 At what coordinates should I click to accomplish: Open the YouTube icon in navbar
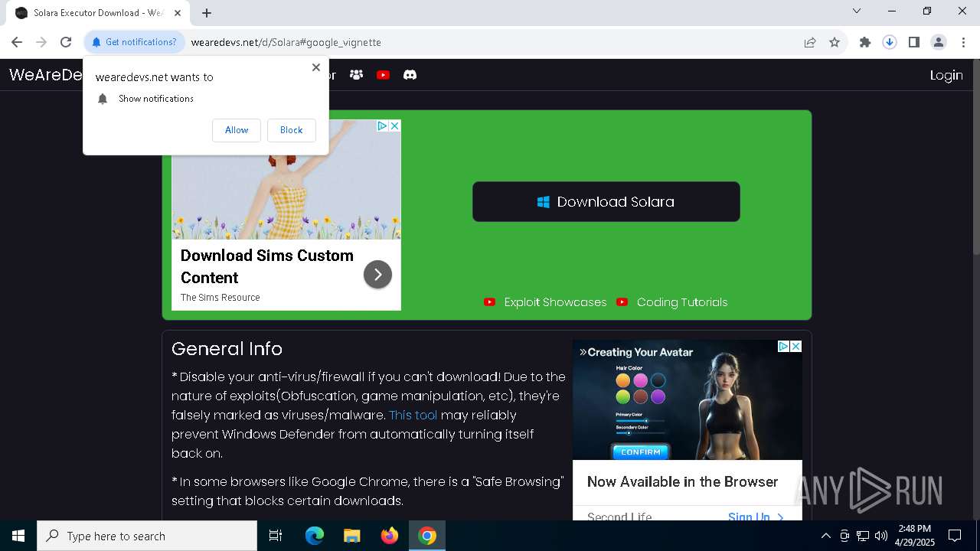[383, 75]
